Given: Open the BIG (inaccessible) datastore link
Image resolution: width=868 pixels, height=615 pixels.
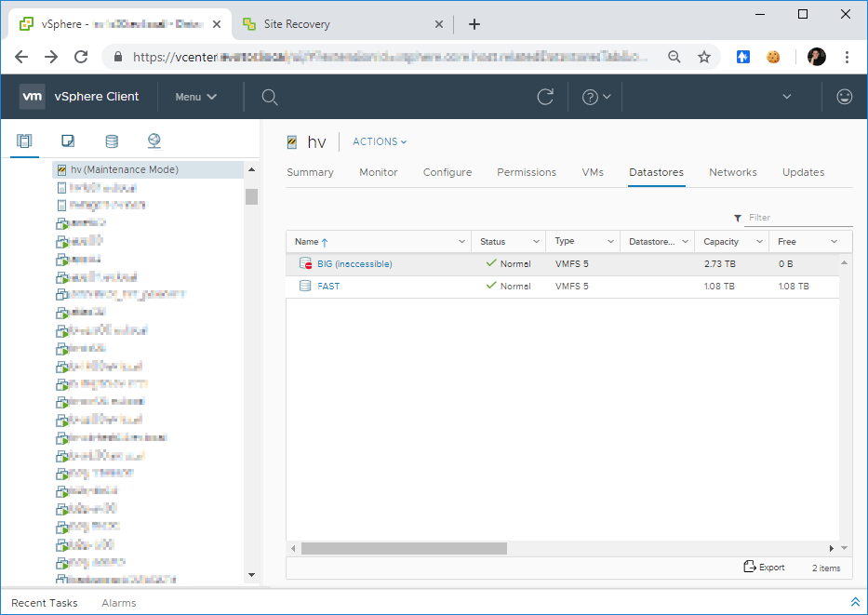Looking at the screenshot, I should pos(354,264).
